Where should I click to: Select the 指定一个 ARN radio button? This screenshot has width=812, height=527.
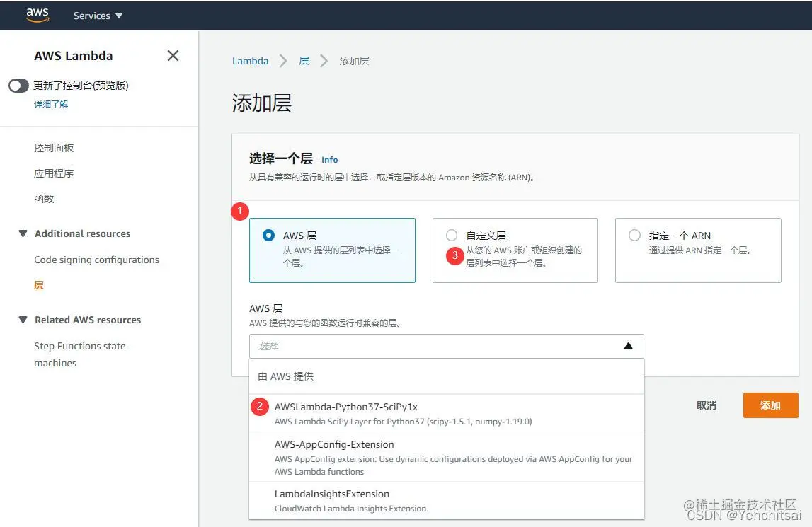(634, 236)
